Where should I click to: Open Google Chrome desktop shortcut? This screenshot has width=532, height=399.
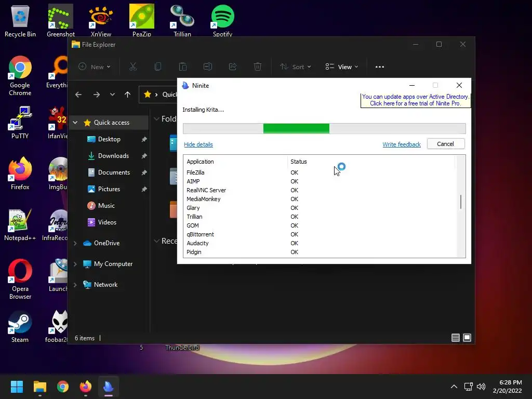(20, 76)
